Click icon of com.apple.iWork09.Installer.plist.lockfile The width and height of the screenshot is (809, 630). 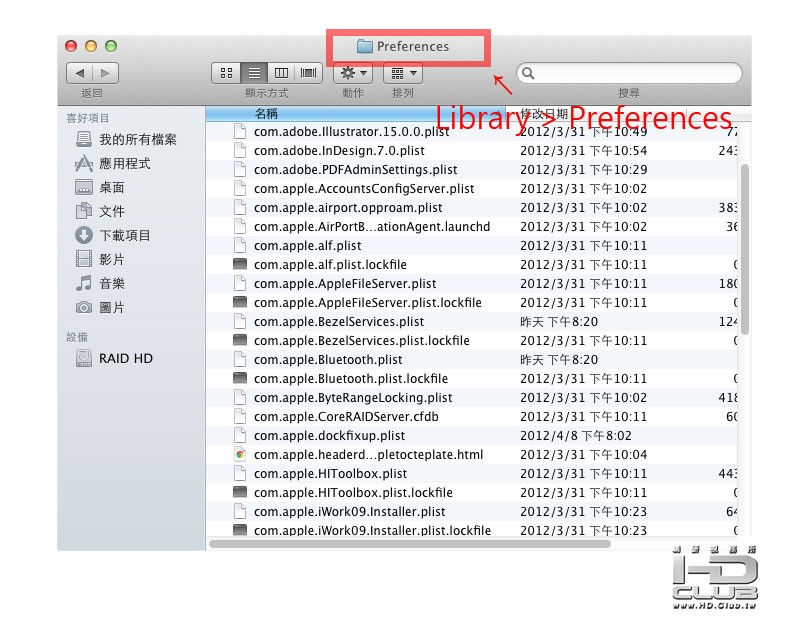(x=240, y=530)
